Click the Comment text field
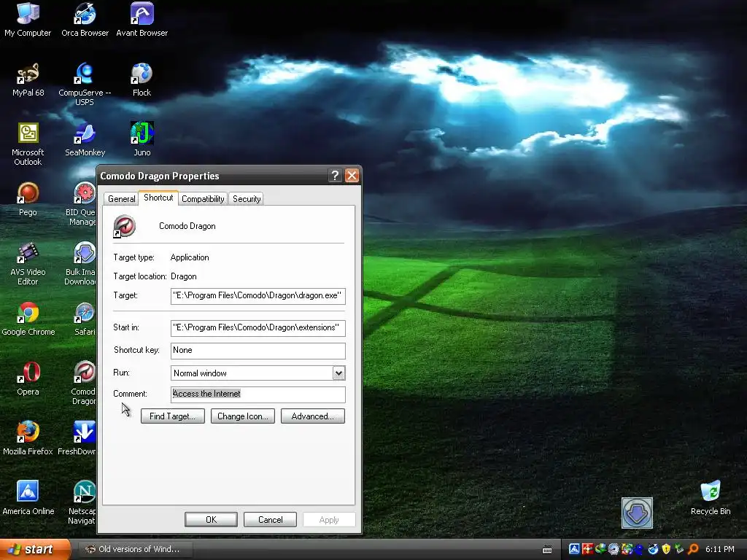This screenshot has width=747, height=560. [x=258, y=394]
